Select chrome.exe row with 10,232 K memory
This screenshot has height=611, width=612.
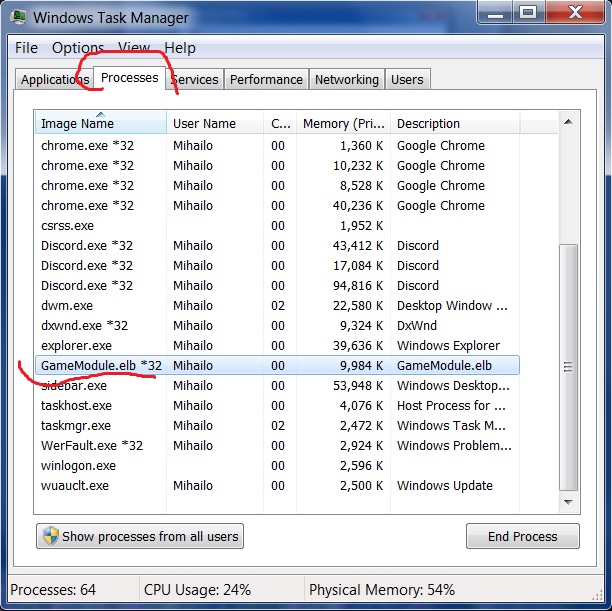point(277,166)
